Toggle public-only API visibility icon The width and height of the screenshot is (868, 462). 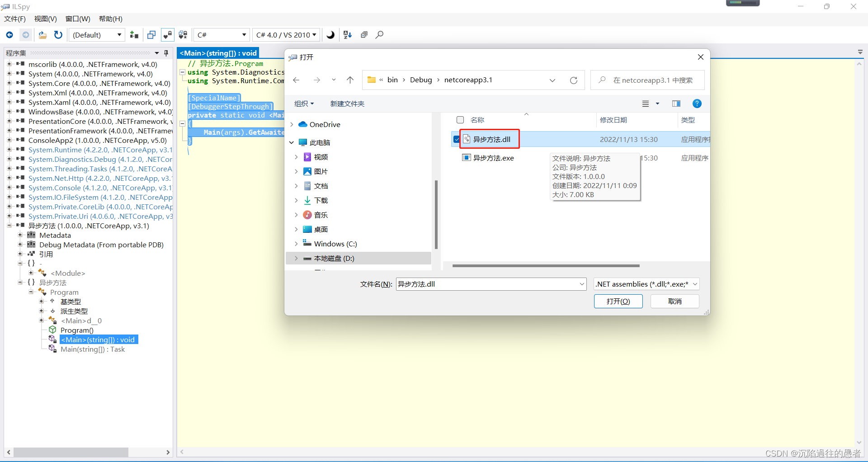click(167, 35)
